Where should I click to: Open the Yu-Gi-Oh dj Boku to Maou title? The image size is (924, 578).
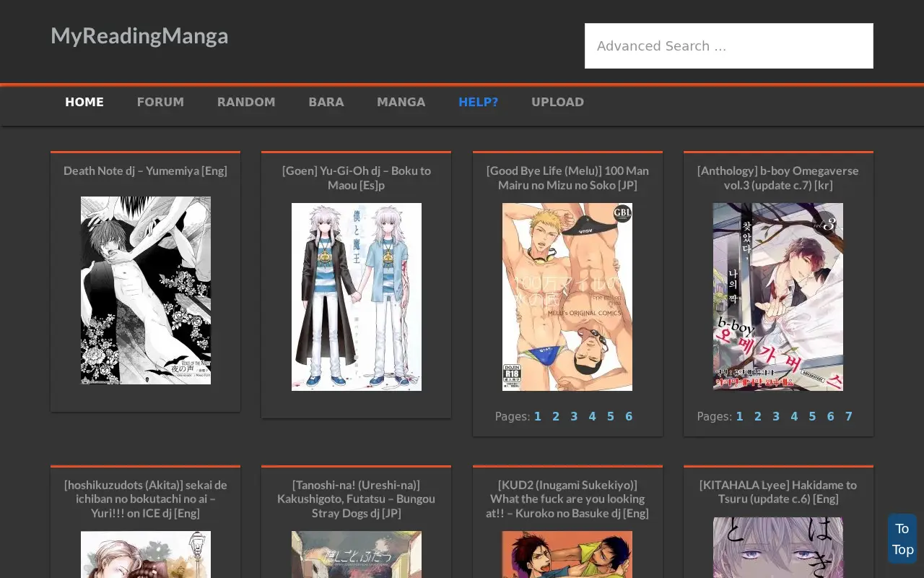tap(357, 178)
